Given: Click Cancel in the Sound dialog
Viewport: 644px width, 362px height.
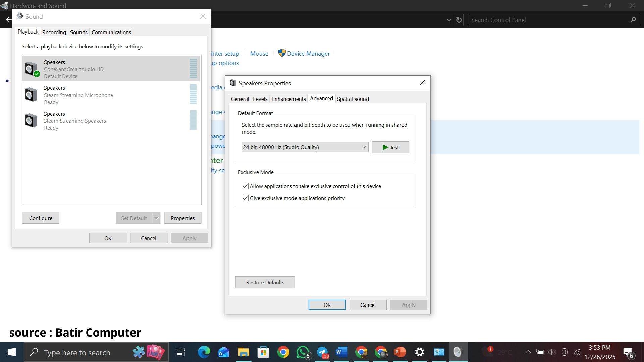Looking at the screenshot, I should tap(149, 238).
